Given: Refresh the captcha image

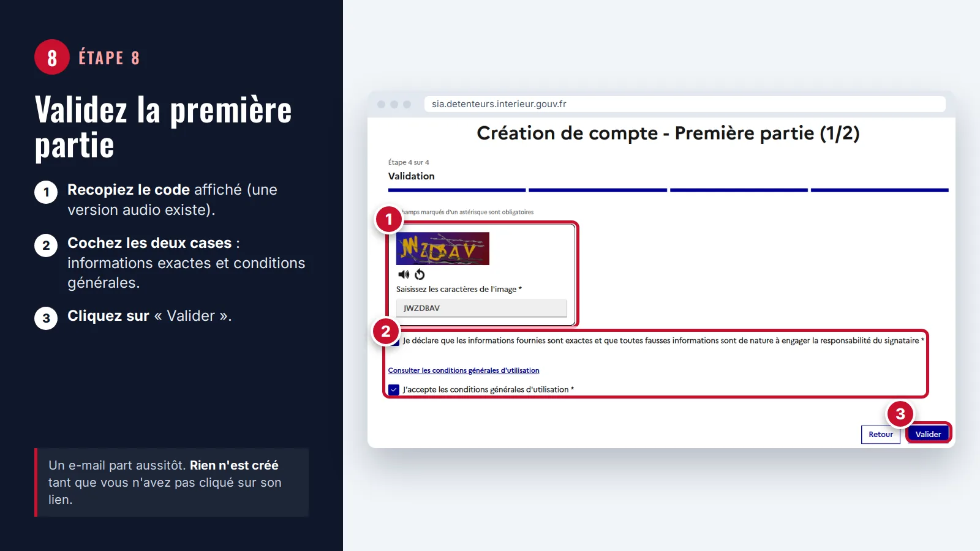Looking at the screenshot, I should (420, 274).
